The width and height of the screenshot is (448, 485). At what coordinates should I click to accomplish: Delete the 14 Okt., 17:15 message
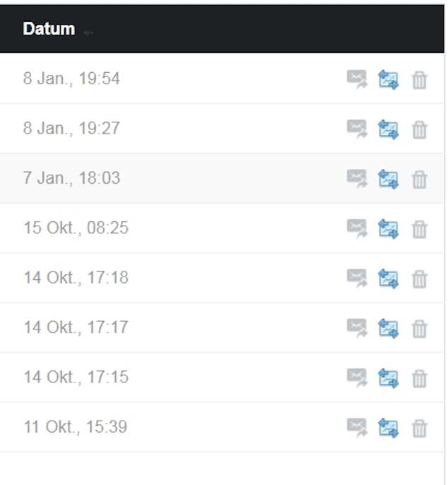[x=420, y=378]
